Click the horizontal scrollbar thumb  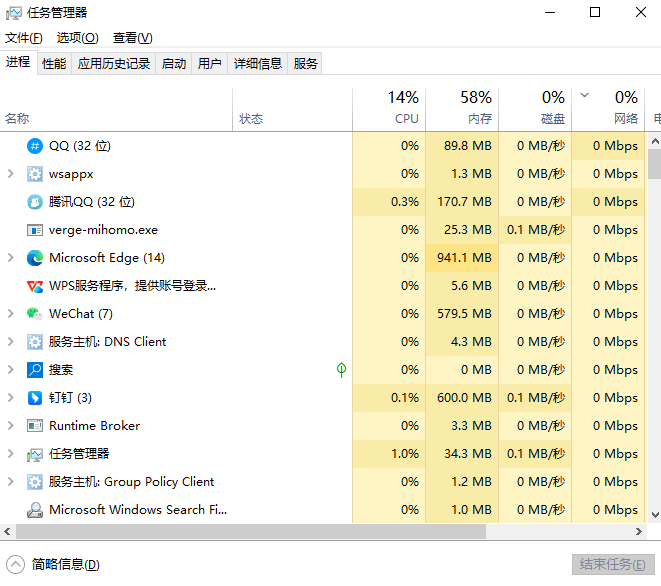251,532
